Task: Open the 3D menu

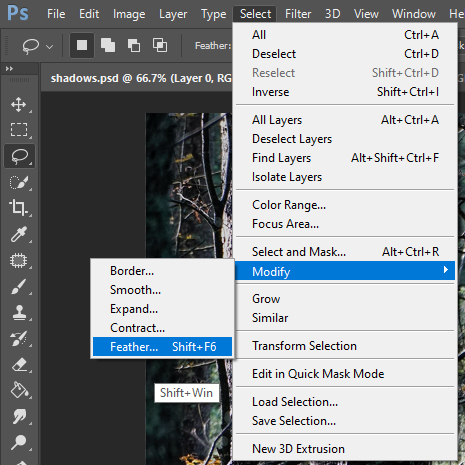Action: click(x=333, y=14)
